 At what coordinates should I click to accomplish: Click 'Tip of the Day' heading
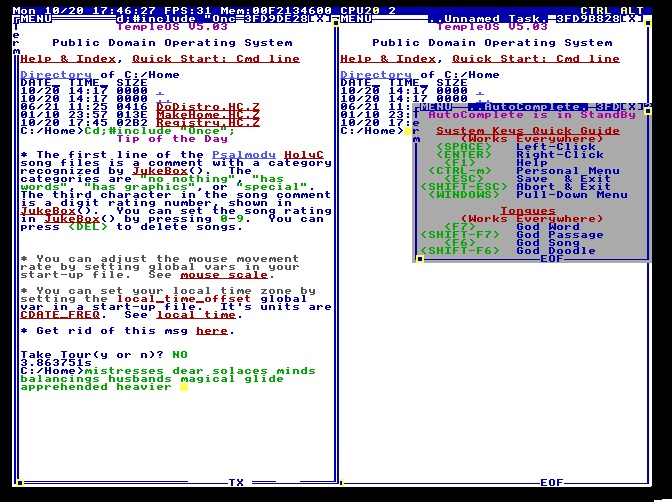[x=172, y=139]
